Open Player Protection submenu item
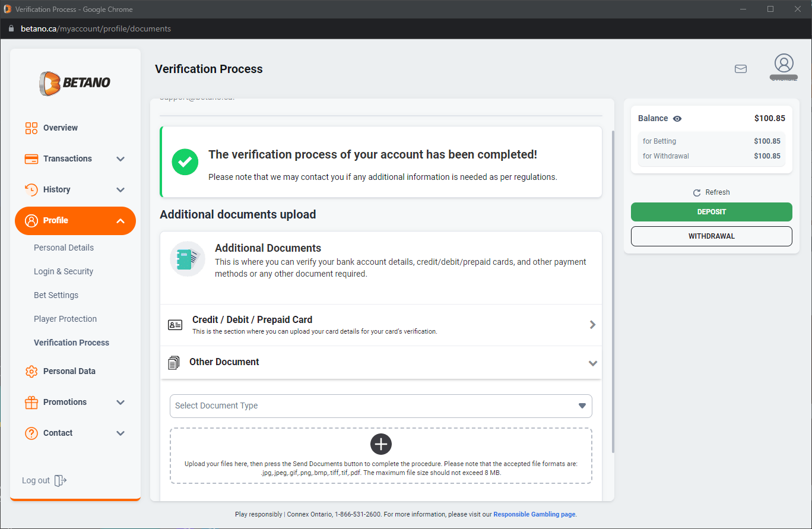 click(x=65, y=319)
